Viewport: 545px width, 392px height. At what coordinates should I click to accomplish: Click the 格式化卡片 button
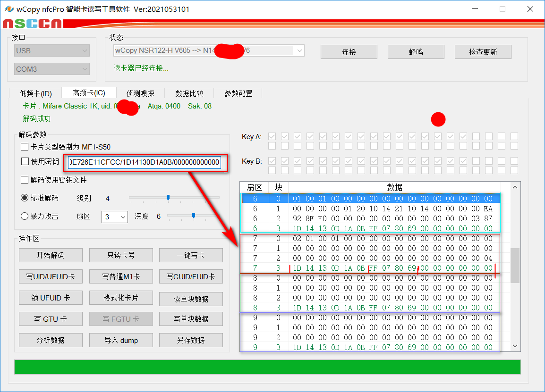tap(121, 298)
